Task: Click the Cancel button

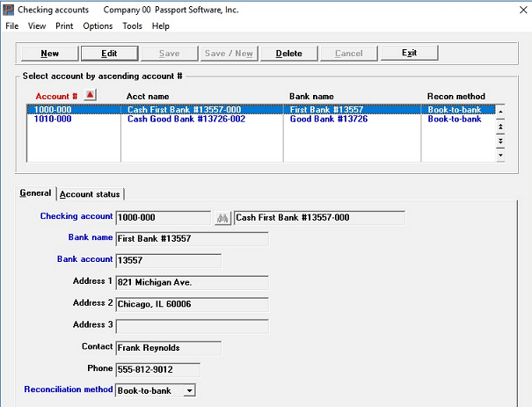Action: pyautogui.click(x=349, y=54)
